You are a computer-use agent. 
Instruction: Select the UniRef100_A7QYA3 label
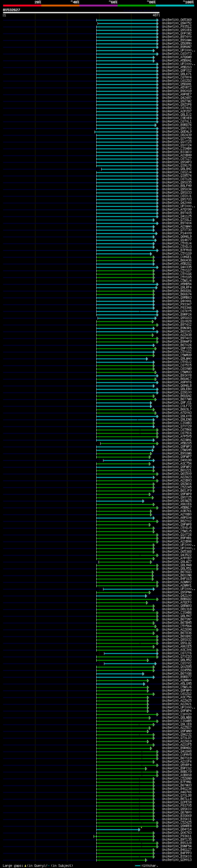point(177,413)
